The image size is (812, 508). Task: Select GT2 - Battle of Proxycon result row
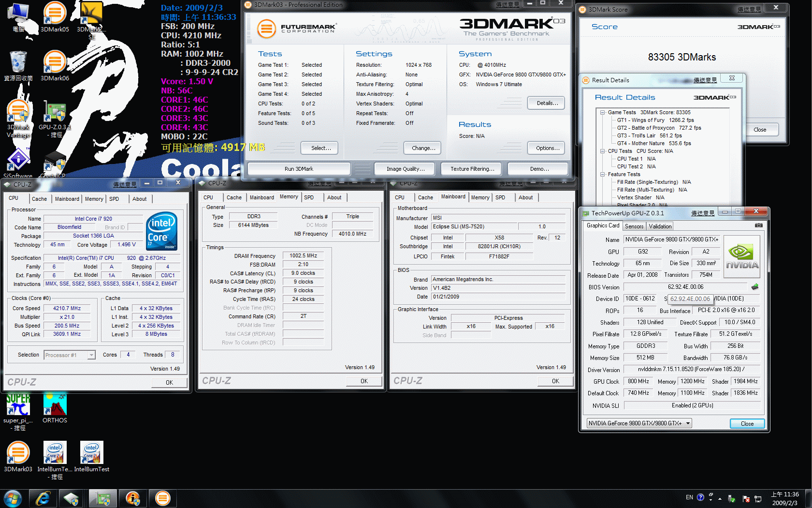659,128
